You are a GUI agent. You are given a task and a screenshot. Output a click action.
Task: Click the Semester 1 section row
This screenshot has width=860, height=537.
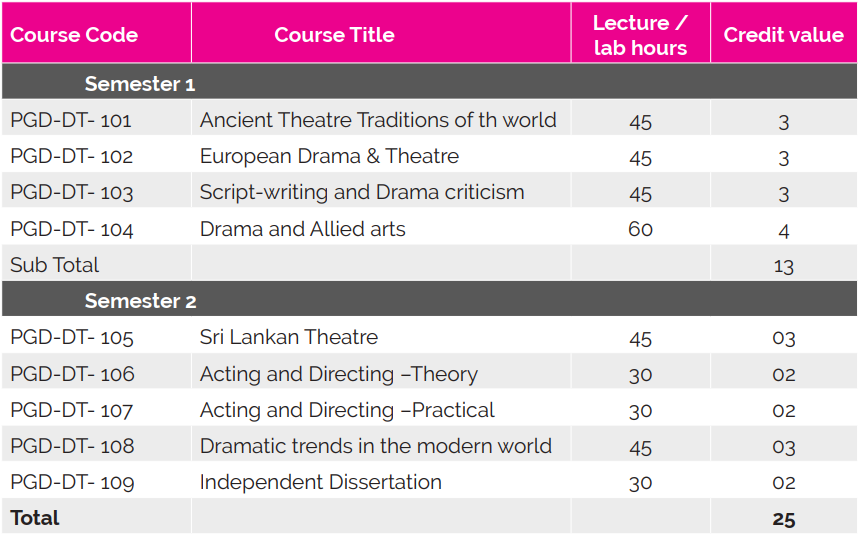(140, 84)
